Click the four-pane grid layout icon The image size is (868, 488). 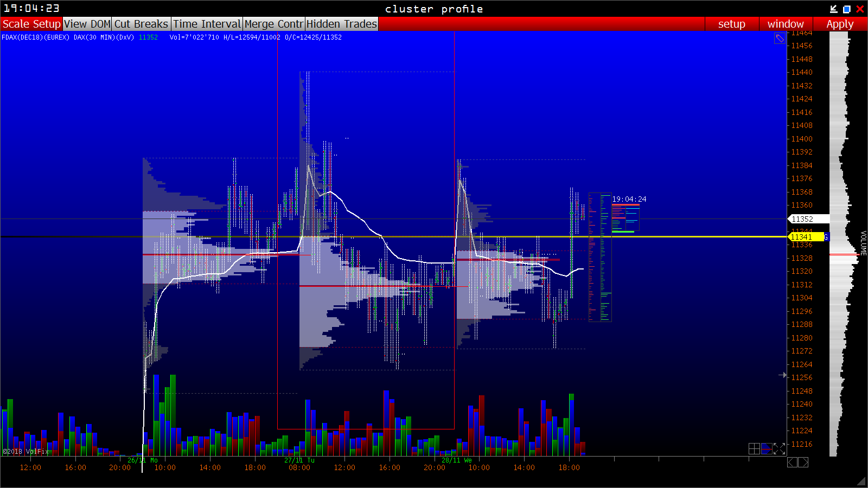[754, 448]
